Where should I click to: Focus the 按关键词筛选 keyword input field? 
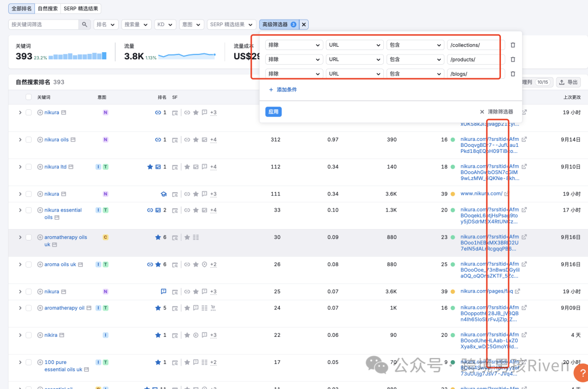(x=44, y=24)
